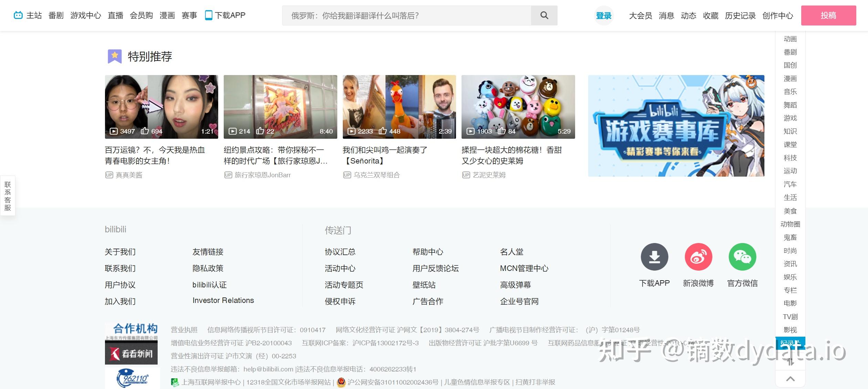Select TV剧 in the right sidebar
Image resolution: width=868 pixels, height=389 pixels.
click(790, 317)
